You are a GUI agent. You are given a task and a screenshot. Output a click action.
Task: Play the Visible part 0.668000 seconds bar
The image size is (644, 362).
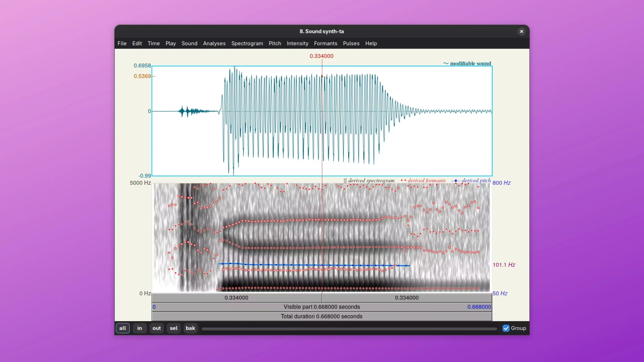click(x=322, y=307)
